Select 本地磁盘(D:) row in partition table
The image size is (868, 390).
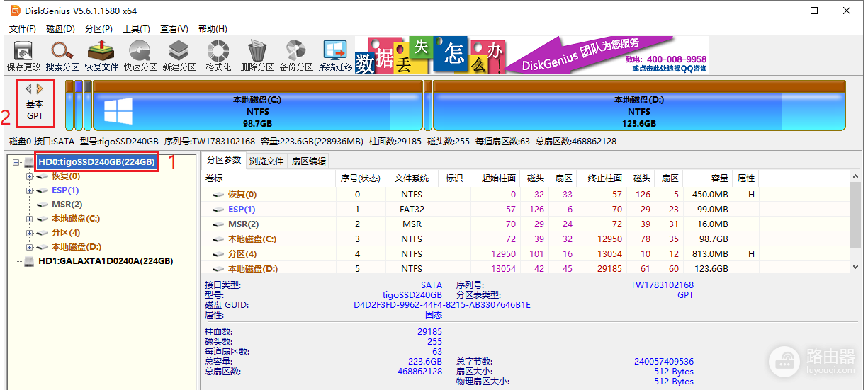pos(524,268)
